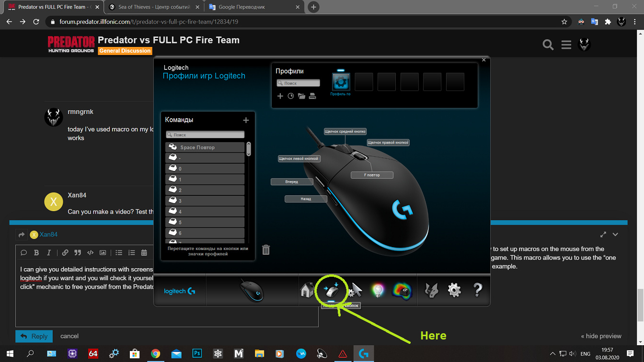Open the forum hamburger menu
This screenshot has width=644, height=362.
[566, 45]
